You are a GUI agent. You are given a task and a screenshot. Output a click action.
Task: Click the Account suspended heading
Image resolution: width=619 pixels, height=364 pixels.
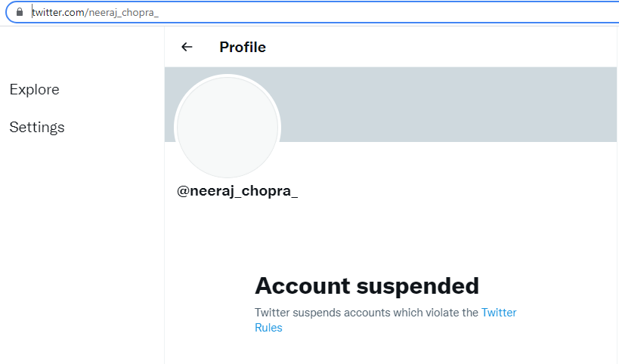coord(367,286)
